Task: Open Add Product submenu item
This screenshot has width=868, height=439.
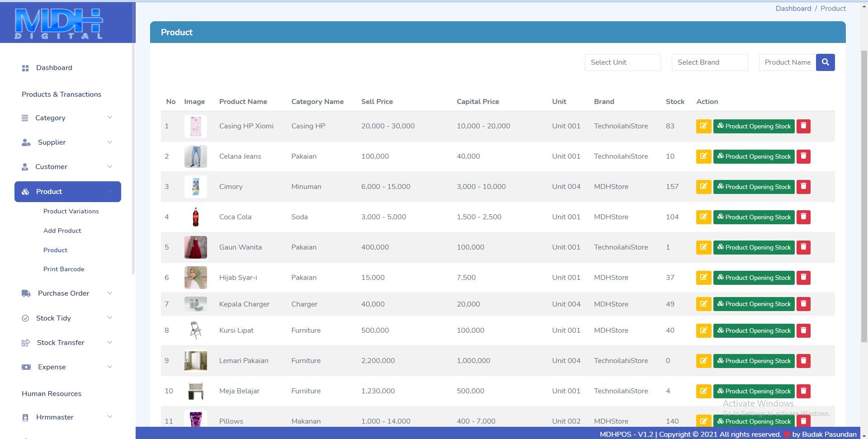Action: 62,231
